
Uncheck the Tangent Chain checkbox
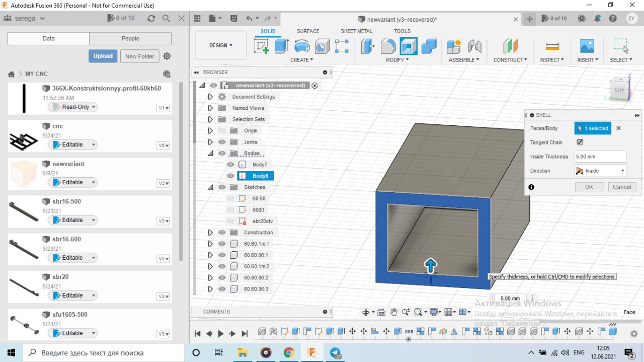(x=580, y=142)
